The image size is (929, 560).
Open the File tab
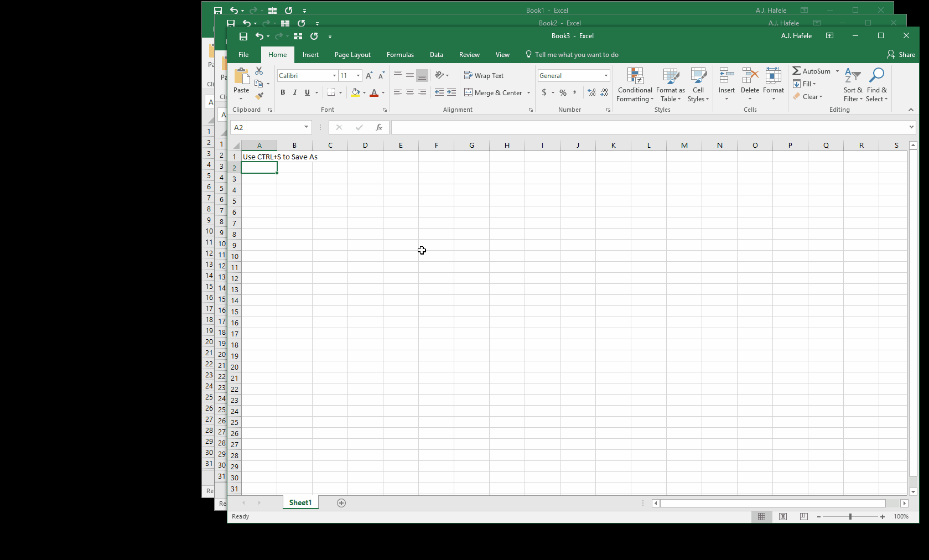tap(243, 55)
